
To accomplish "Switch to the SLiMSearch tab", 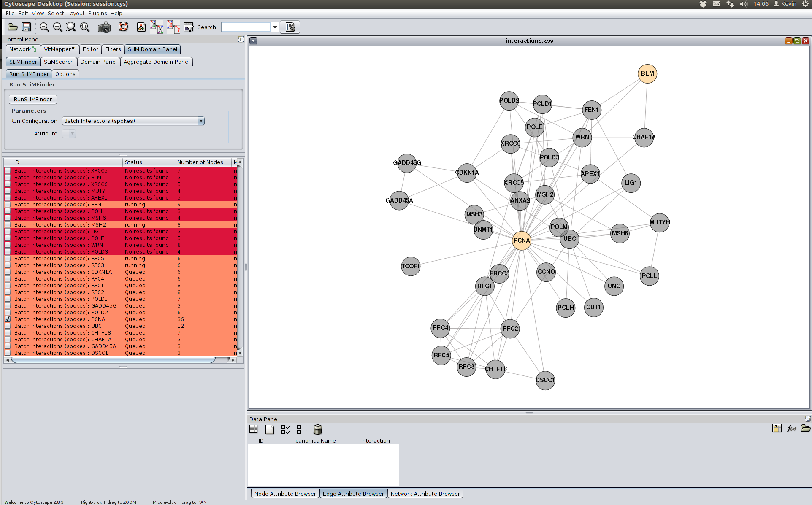I will [x=59, y=62].
